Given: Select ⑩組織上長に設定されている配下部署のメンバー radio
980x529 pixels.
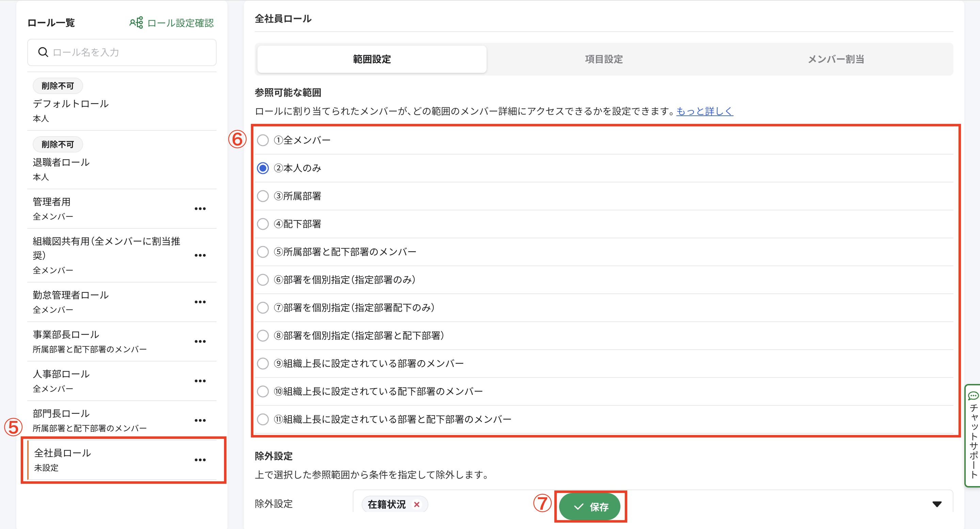Looking at the screenshot, I should coord(263,391).
